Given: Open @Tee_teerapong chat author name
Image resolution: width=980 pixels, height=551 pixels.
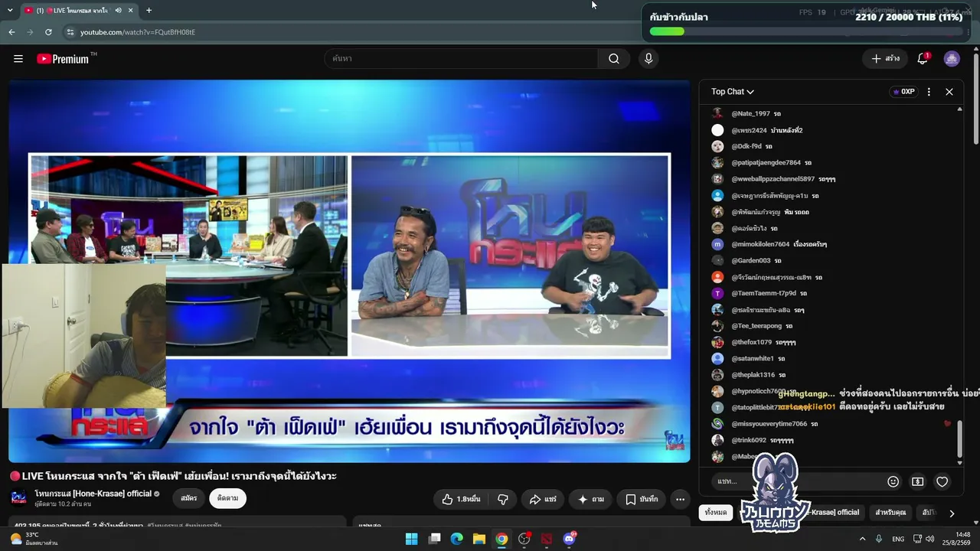Looking at the screenshot, I should point(756,326).
